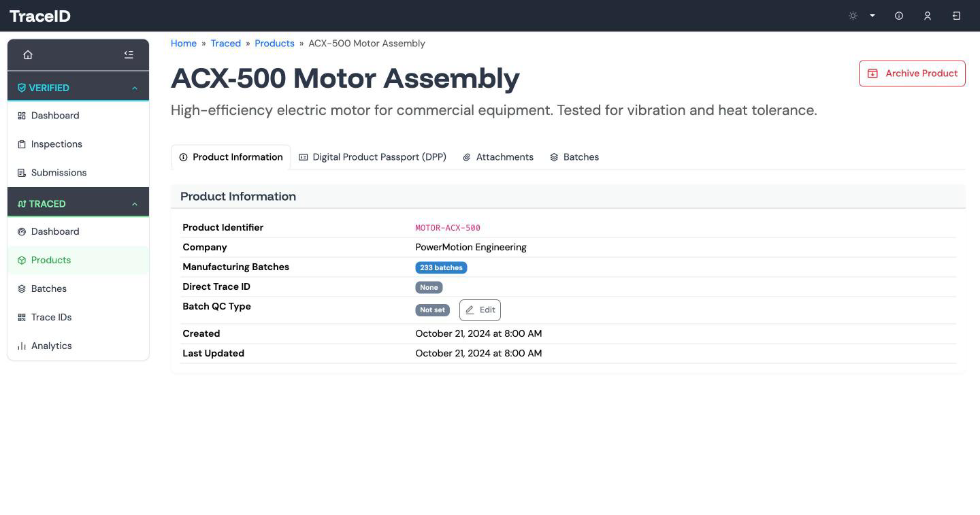Follow the Products breadcrumb link
This screenshot has width=980, height=515.
pyautogui.click(x=274, y=44)
